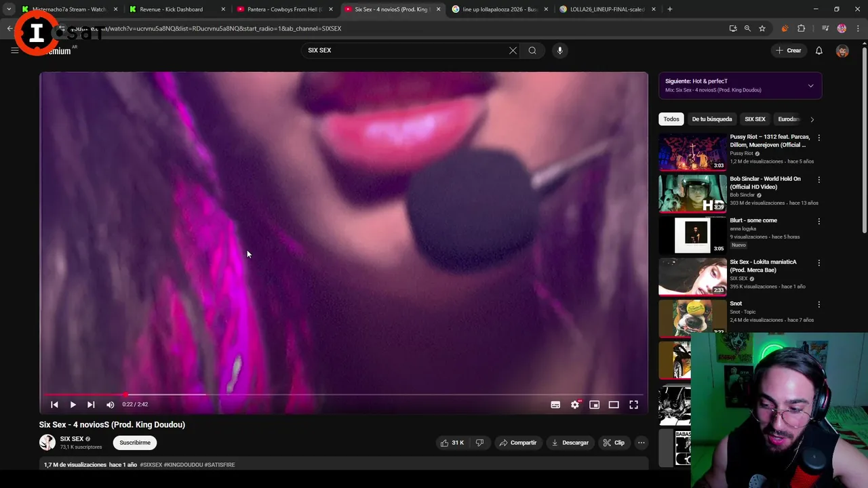Clear the YouTube search box text
This screenshot has width=868, height=488.
point(513,50)
